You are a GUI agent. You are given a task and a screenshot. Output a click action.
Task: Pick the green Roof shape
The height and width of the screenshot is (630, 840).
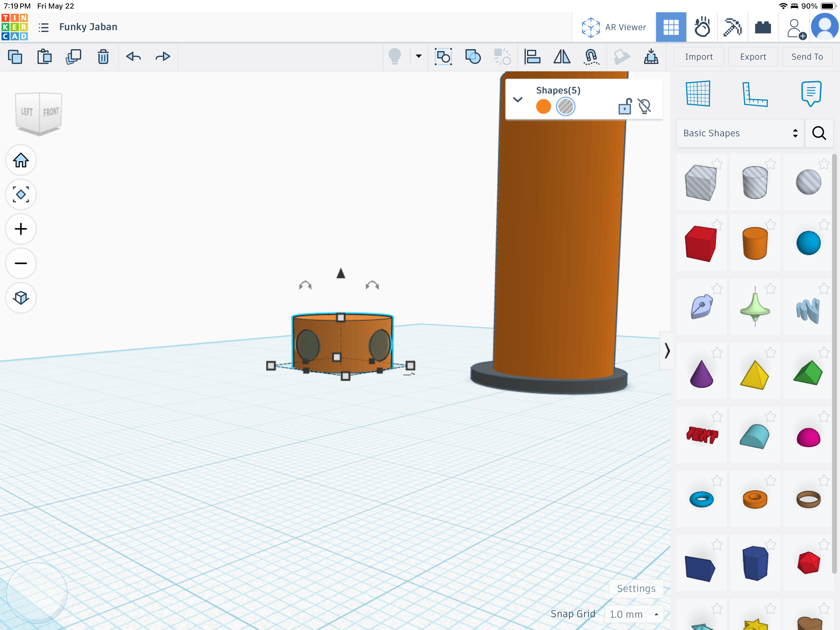[808, 373]
